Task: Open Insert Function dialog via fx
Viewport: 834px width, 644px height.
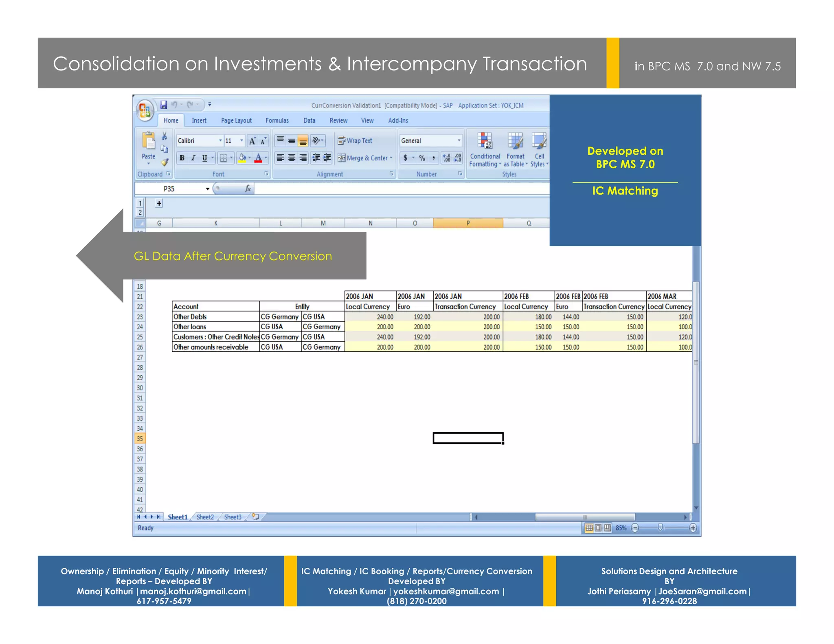Action: point(248,188)
